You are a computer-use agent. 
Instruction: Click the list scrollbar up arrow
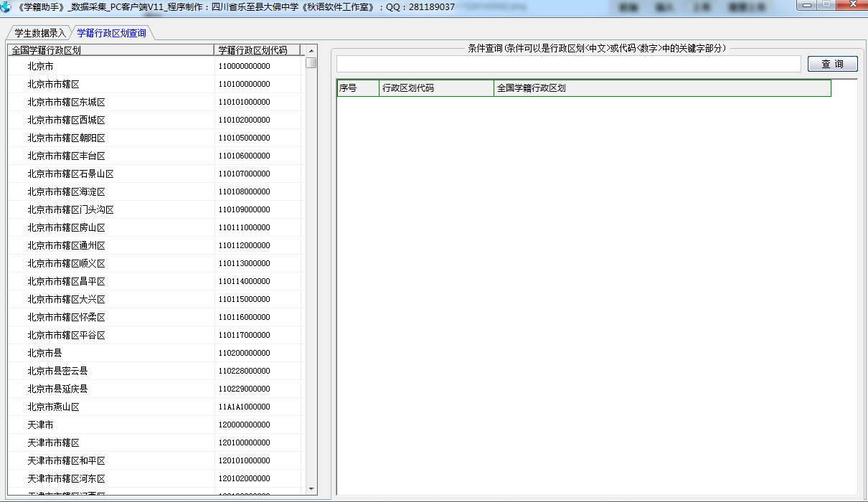(311, 51)
